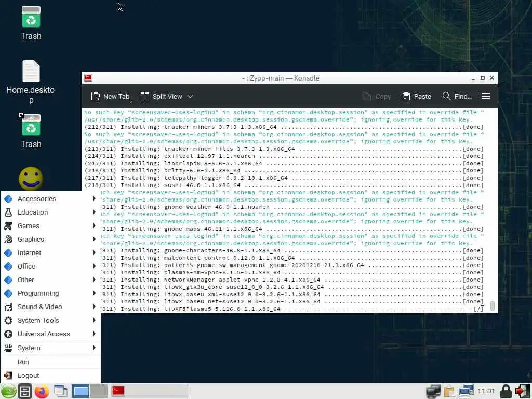This screenshot has height=399, width=532.
Task: Click the logout tray icon
Action: tap(523, 392)
